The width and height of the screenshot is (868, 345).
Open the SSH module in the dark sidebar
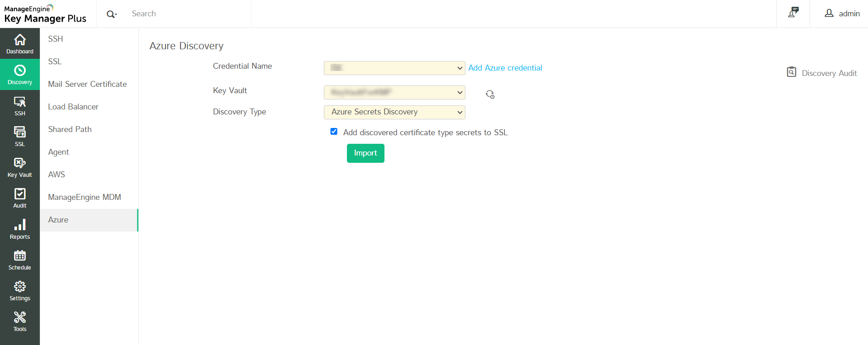click(x=20, y=106)
